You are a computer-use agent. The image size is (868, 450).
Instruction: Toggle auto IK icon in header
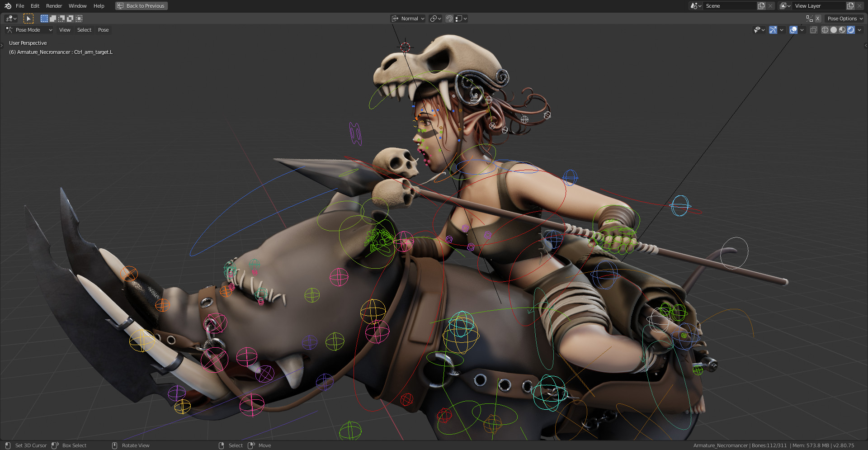[809, 19]
